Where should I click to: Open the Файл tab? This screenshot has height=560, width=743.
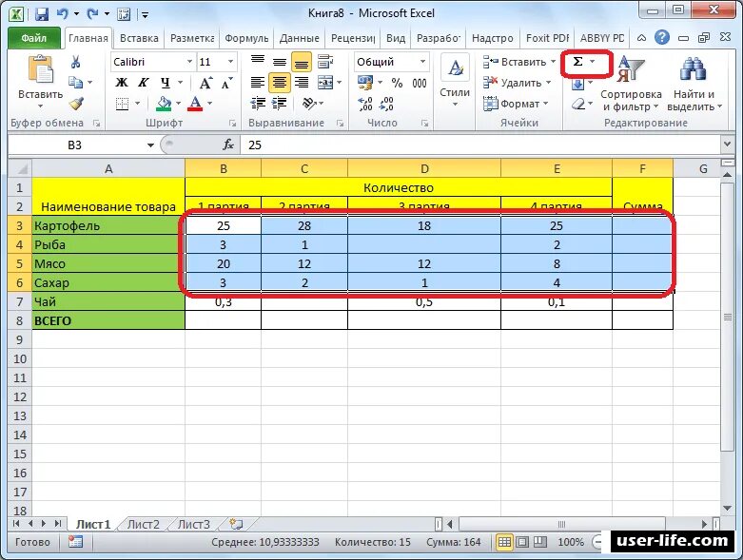[x=33, y=38]
